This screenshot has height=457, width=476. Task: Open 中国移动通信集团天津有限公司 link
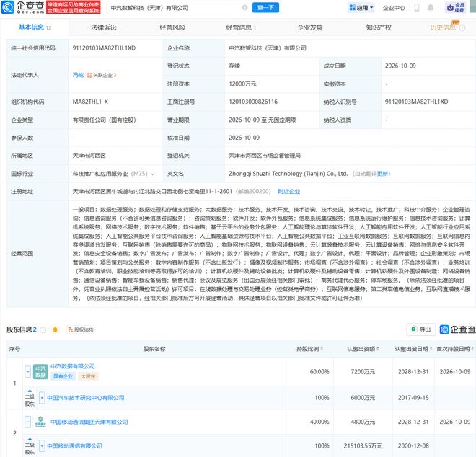89,422
